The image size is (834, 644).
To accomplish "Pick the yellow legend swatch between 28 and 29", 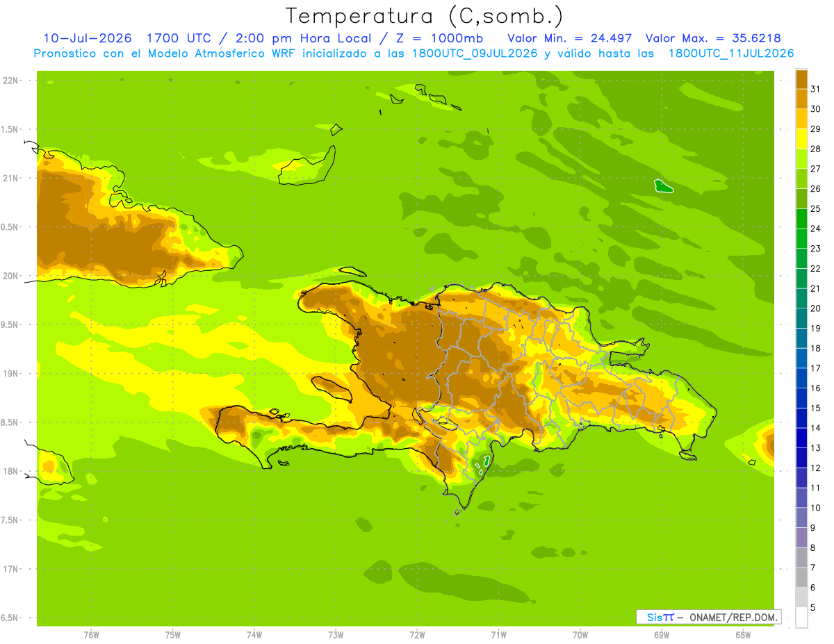I will point(801,139).
